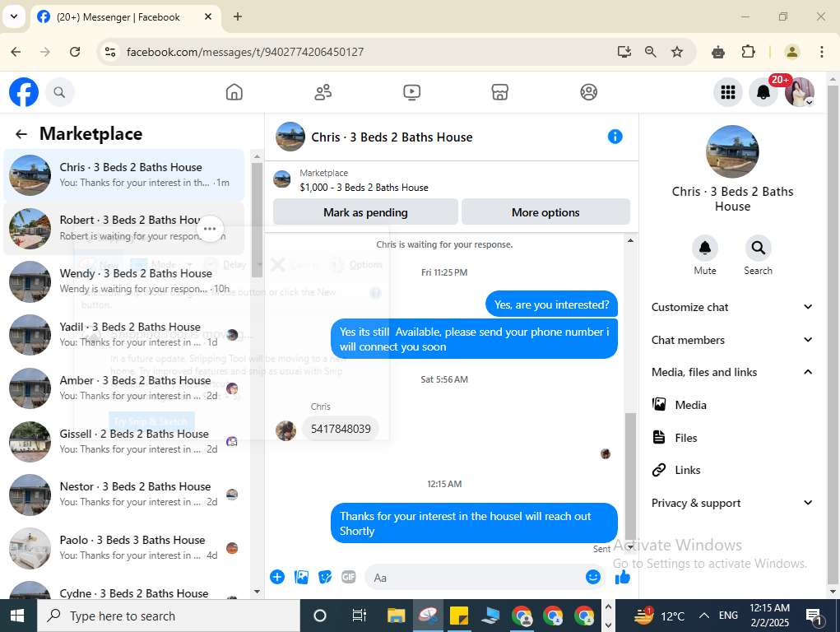This screenshot has width=840, height=632.
Task: Open tab search dropdown arrow
Action: click(x=14, y=16)
